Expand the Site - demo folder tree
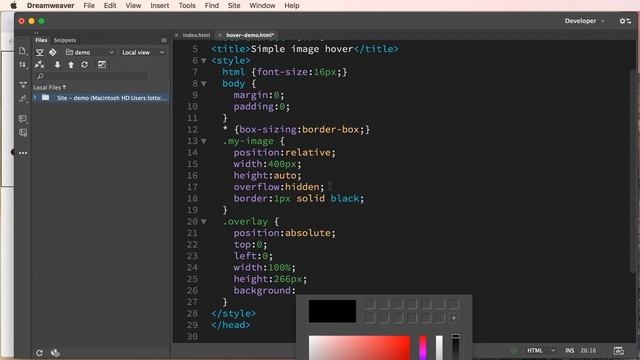 coord(35,98)
